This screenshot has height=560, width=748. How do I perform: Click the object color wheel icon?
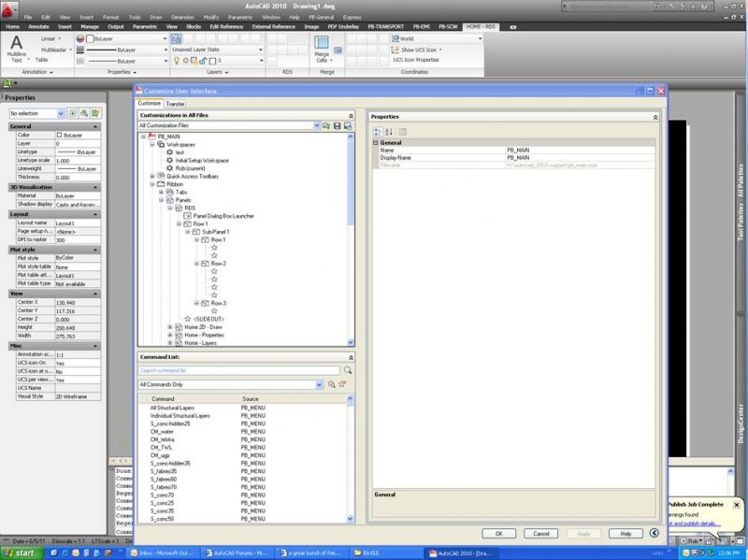pos(80,38)
